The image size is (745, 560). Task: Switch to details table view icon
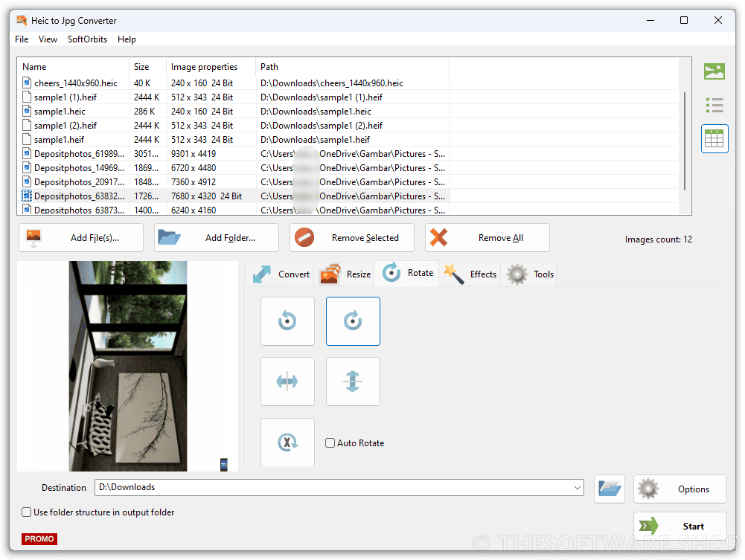tap(714, 138)
